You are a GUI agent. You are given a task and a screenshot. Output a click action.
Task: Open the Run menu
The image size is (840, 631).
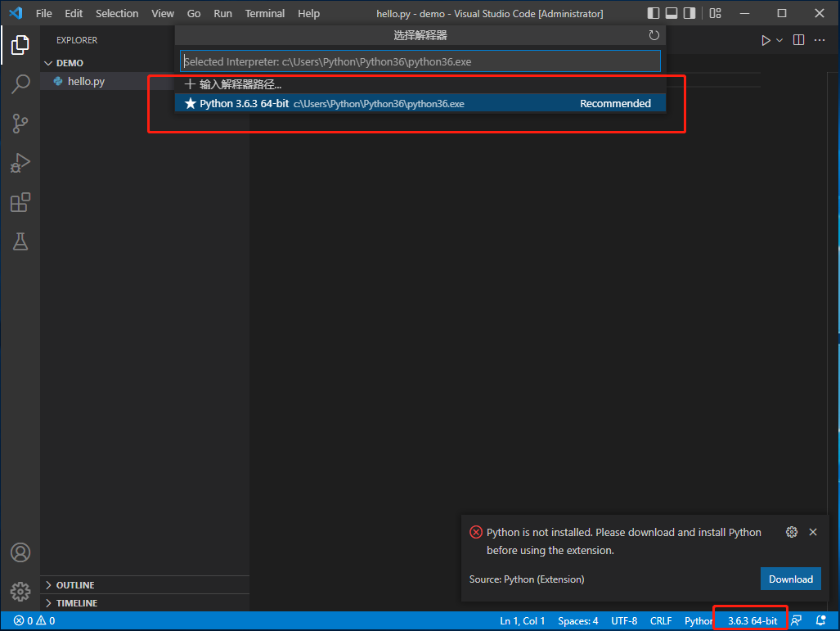click(x=222, y=13)
